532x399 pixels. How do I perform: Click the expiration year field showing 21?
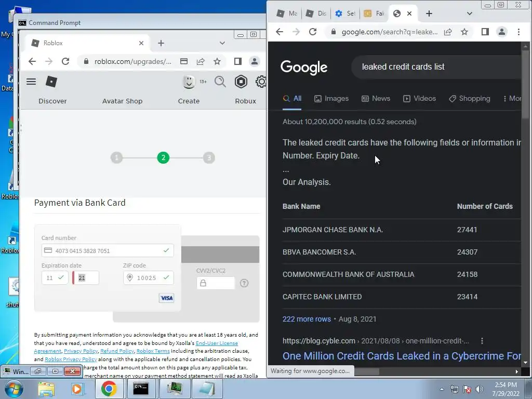(x=86, y=278)
